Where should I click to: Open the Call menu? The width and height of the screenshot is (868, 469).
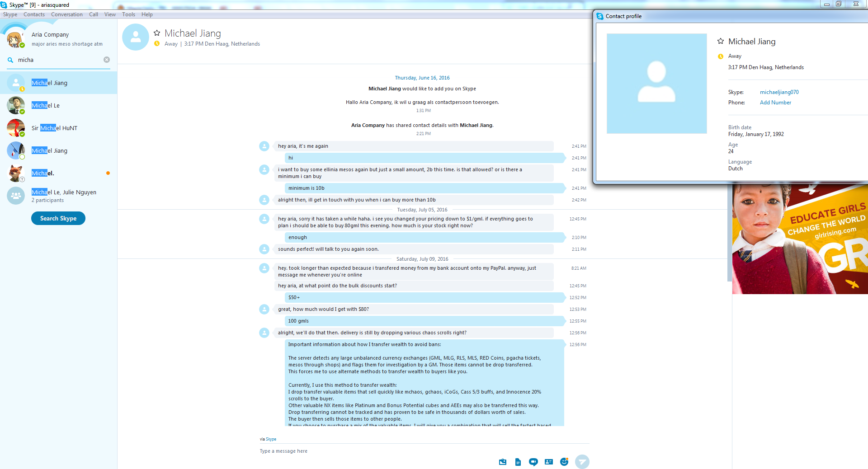(x=94, y=14)
